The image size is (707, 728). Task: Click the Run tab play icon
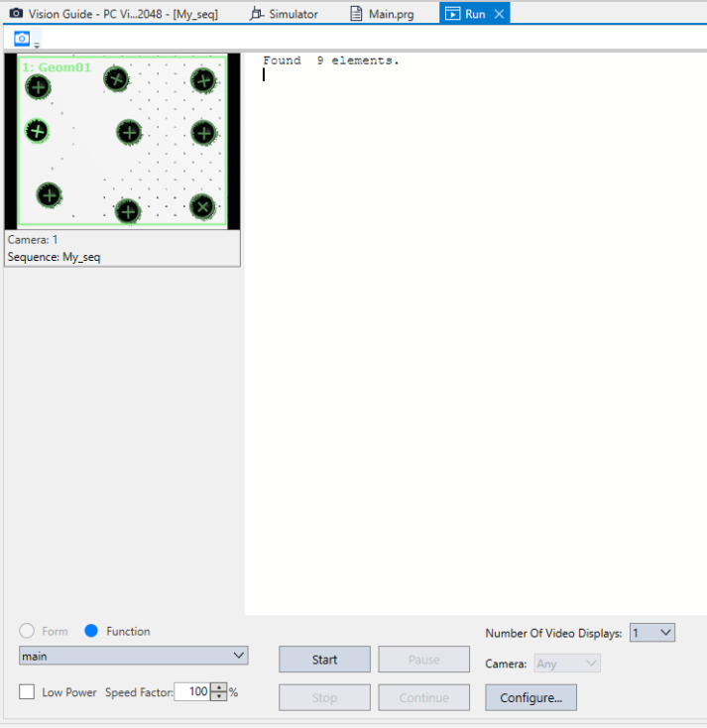pyautogui.click(x=452, y=14)
